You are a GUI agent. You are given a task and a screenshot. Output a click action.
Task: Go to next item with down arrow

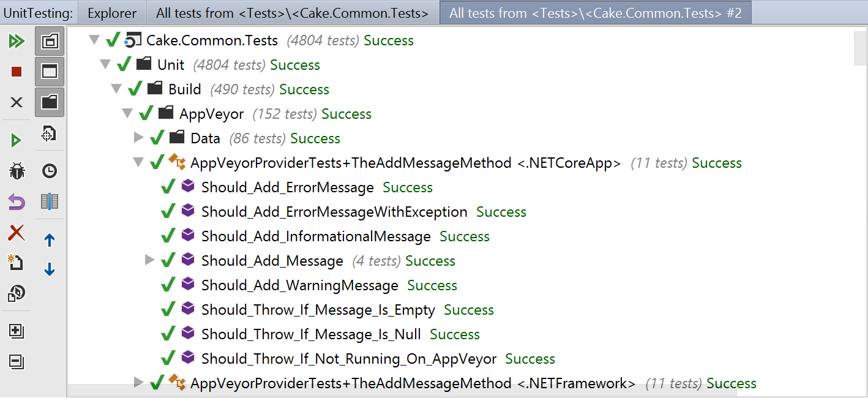50,269
